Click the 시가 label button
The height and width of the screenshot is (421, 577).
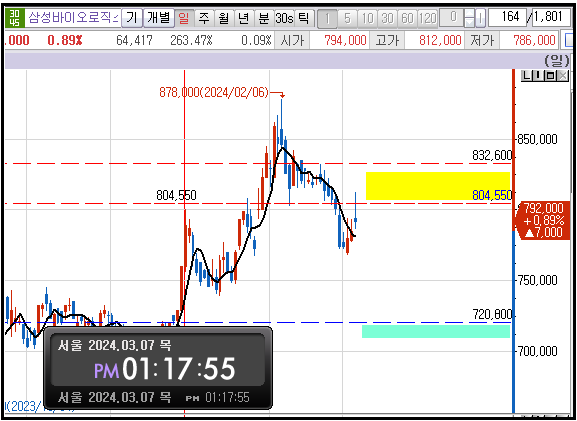tap(292, 40)
